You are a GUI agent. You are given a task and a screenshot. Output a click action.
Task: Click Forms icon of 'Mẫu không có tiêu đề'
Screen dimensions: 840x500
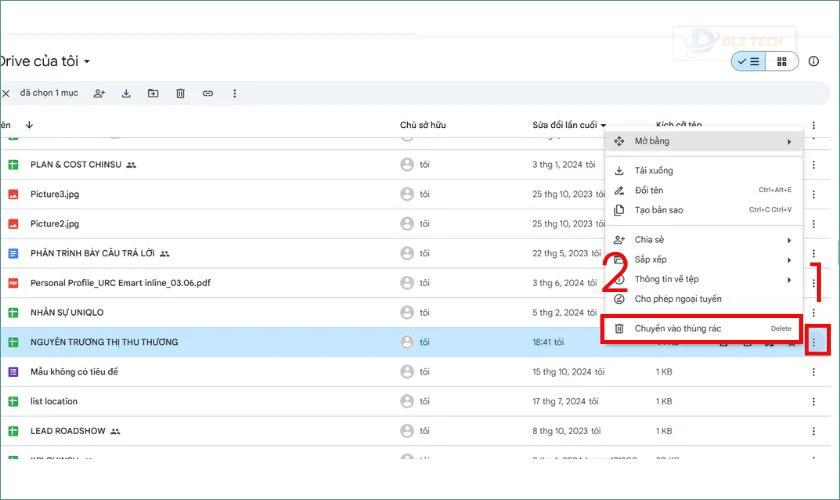(13, 371)
